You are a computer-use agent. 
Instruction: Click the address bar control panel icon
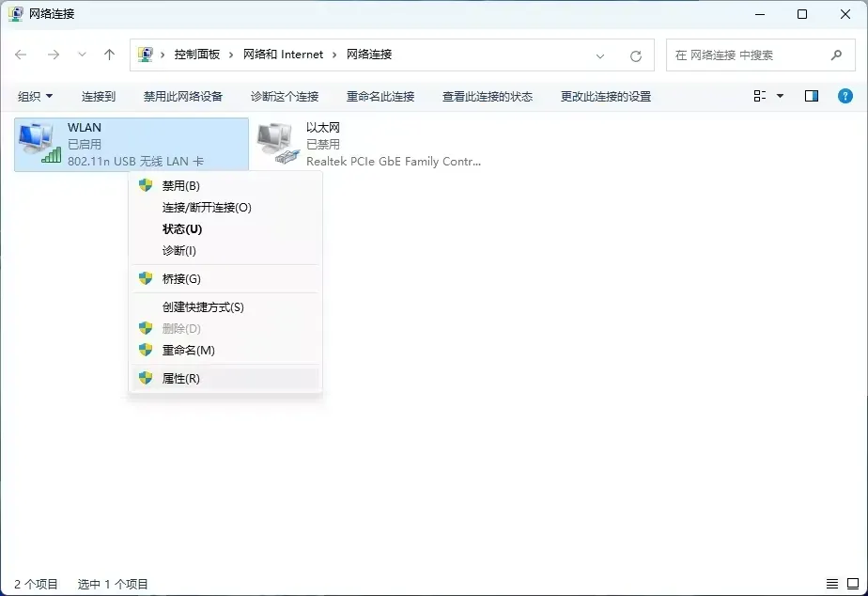pos(145,55)
